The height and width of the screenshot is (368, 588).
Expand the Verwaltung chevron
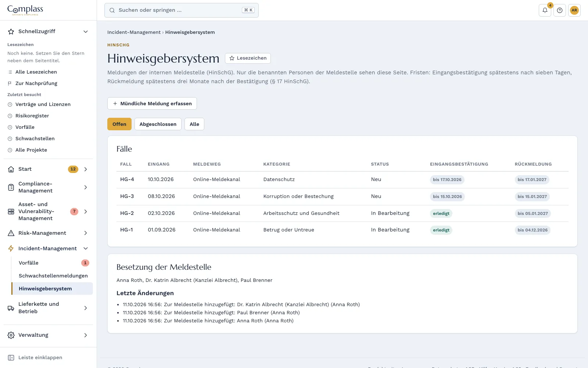[86, 335]
